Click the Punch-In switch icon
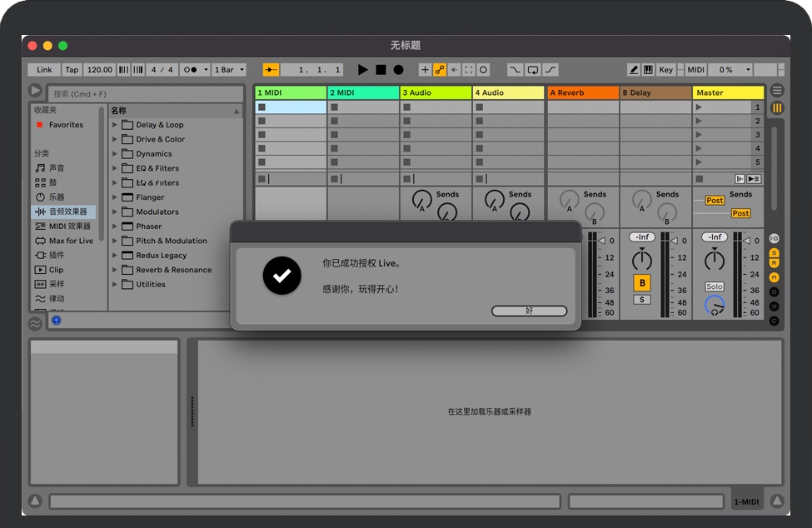The width and height of the screenshot is (812, 528). (x=515, y=69)
